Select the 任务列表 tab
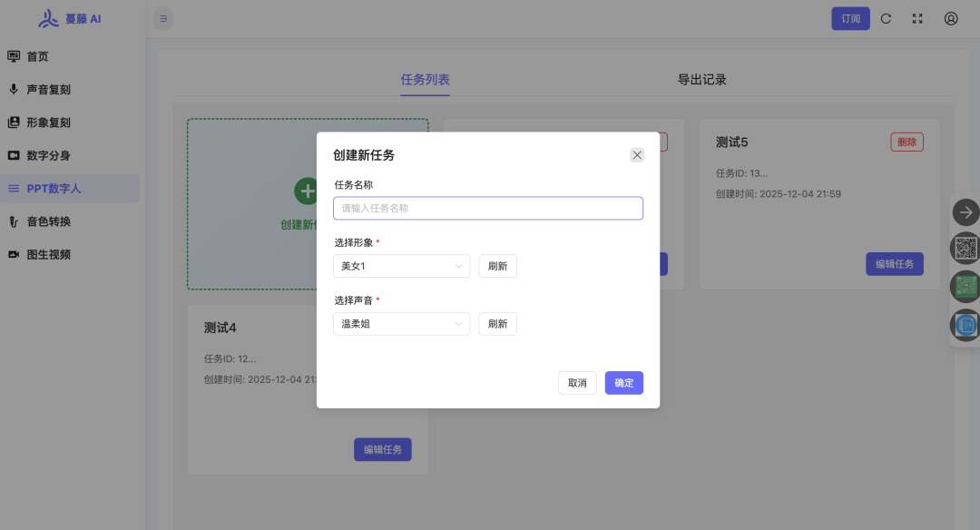Viewport: 980px width, 530px height. click(x=424, y=80)
